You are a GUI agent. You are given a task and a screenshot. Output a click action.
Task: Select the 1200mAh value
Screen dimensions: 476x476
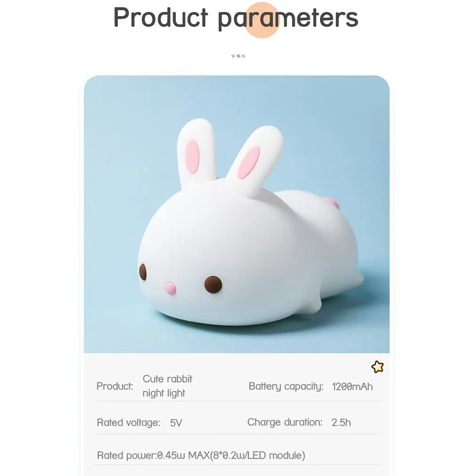tap(352, 386)
